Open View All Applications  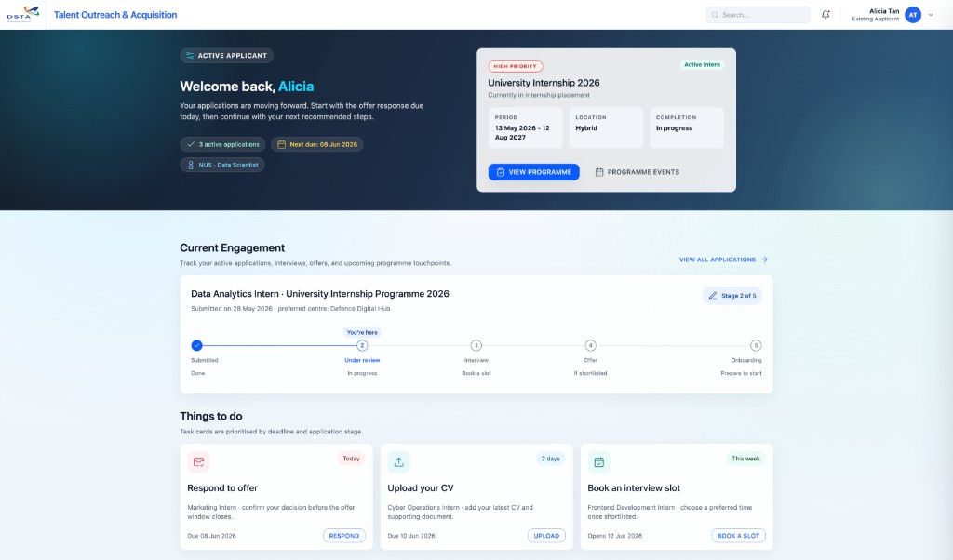click(x=723, y=260)
